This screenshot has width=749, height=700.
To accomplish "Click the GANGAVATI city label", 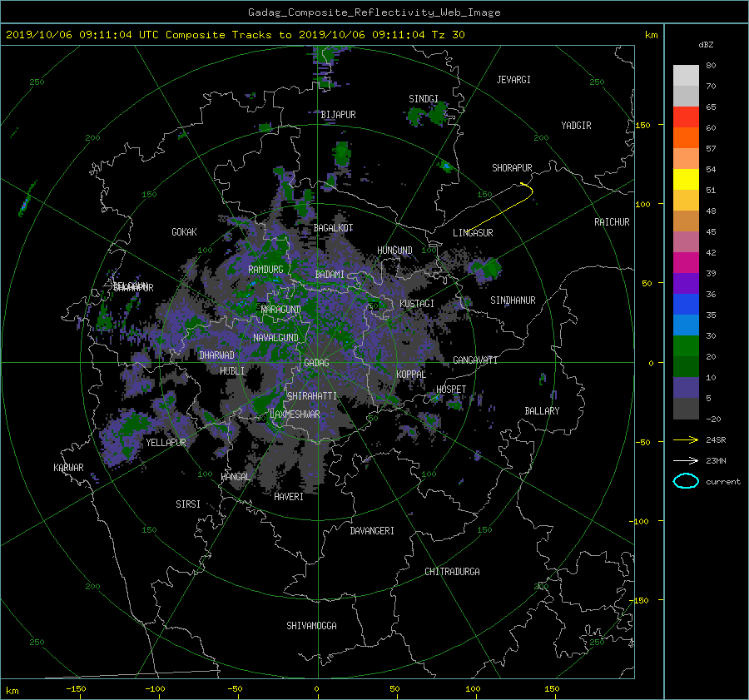I will click(475, 360).
